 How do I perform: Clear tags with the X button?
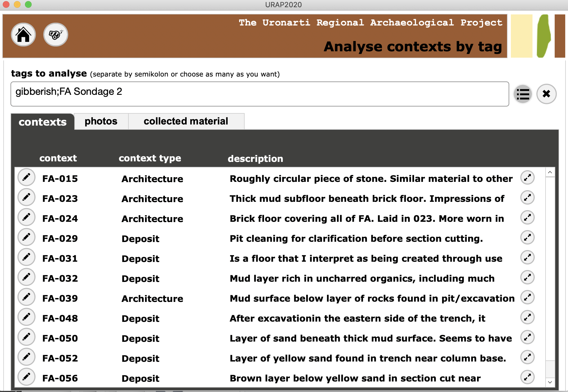tap(546, 94)
